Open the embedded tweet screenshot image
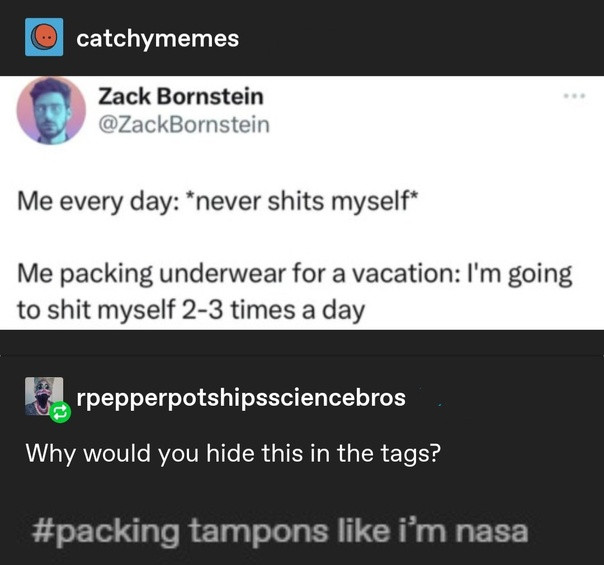The image size is (604, 565). coord(302,203)
